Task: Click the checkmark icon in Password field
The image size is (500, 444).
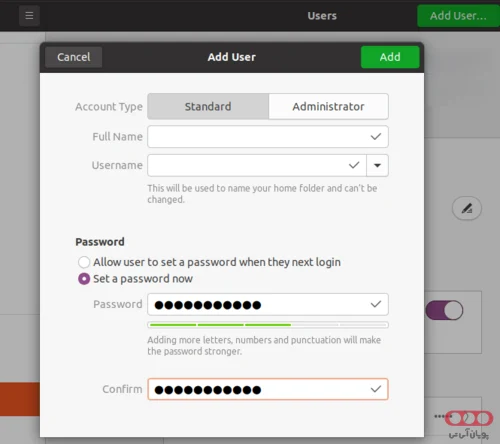Action: (376, 304)
